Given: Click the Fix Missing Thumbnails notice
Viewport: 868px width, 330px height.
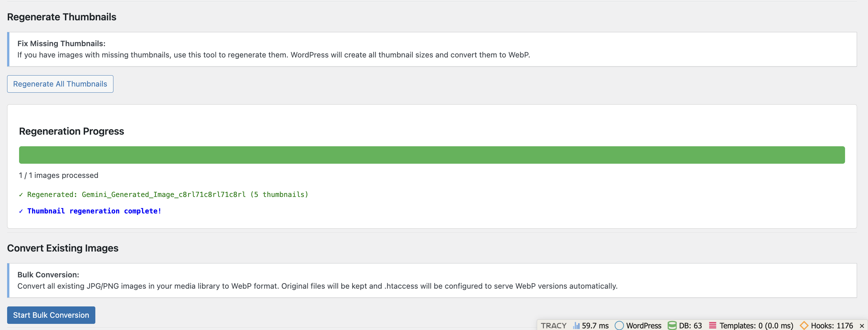Looking at the screenshot, I should [274, 49].
